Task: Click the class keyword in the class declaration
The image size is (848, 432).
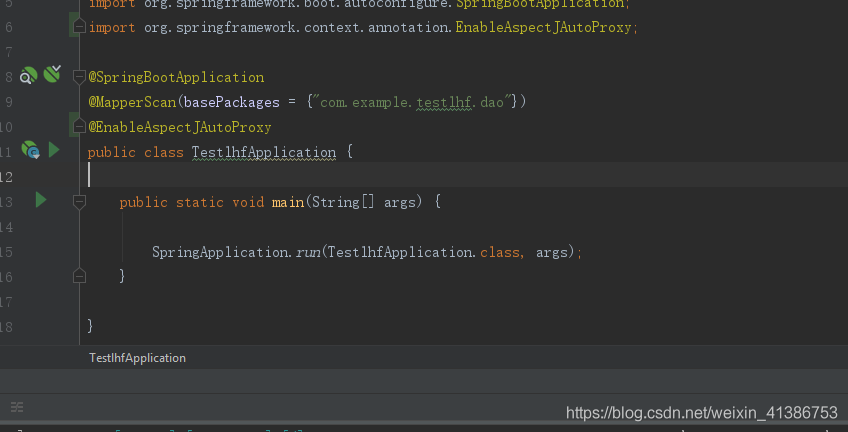Action: click(x=164, y=152)
